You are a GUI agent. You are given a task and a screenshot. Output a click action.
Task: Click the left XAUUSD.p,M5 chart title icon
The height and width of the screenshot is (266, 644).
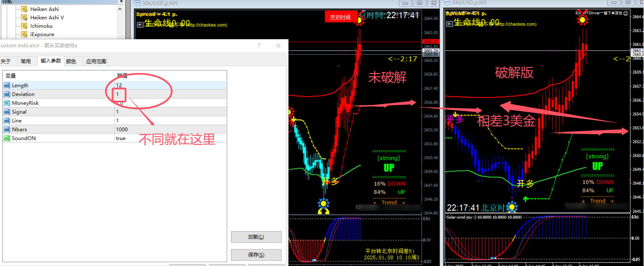pos(138,3)
